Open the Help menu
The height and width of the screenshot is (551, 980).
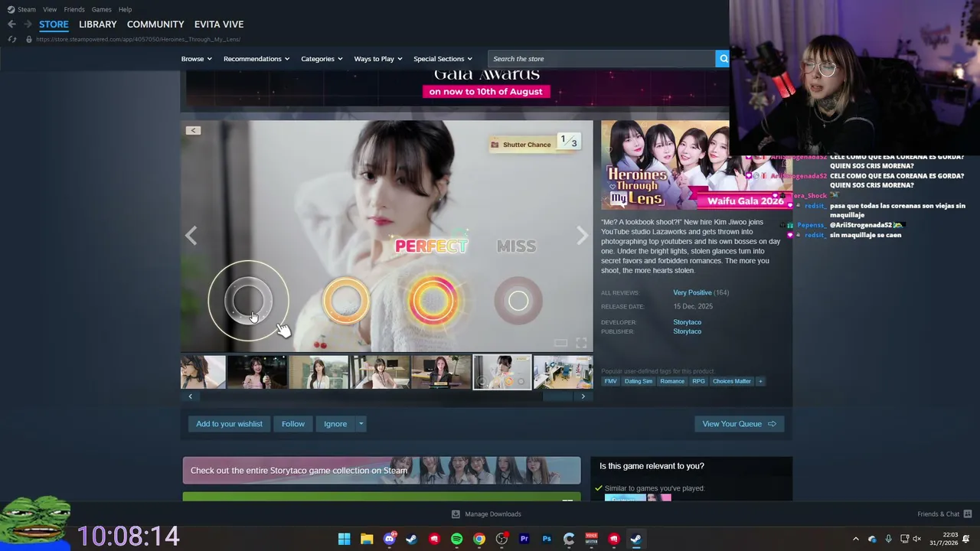click(x=125, y=9)
